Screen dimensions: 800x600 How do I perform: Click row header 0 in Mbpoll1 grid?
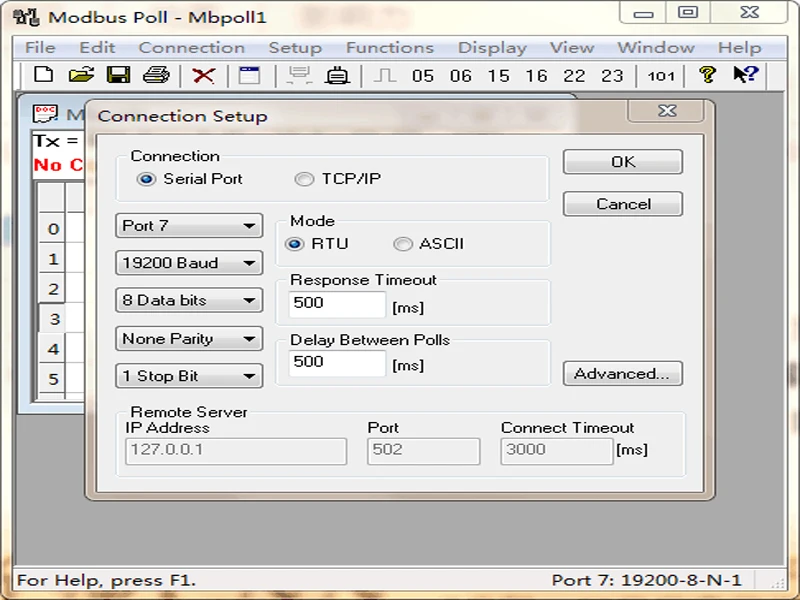(53, 228)
